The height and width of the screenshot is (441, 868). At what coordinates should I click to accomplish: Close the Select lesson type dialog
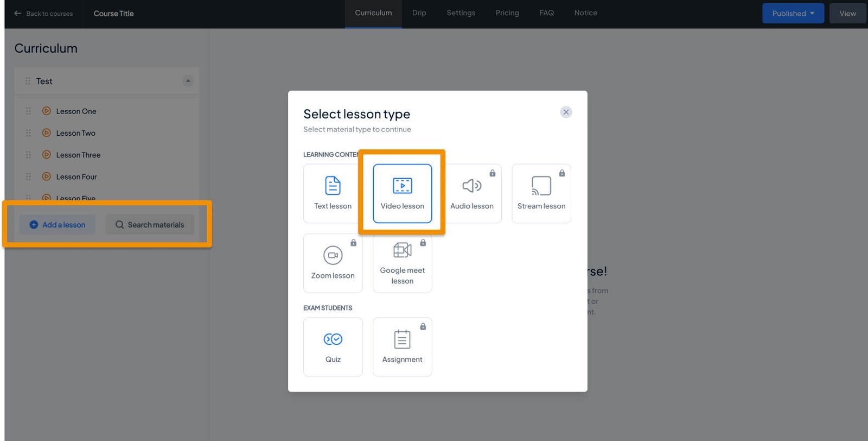point(566,112)
